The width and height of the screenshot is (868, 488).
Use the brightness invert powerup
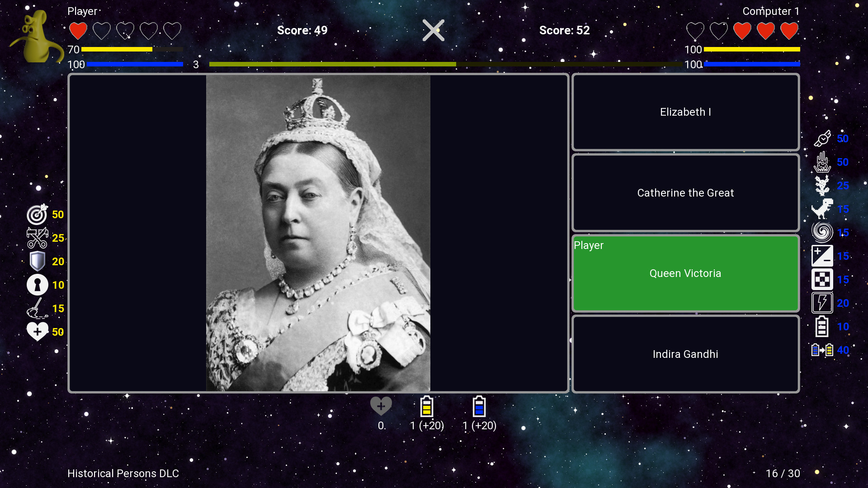click(822, 256)
